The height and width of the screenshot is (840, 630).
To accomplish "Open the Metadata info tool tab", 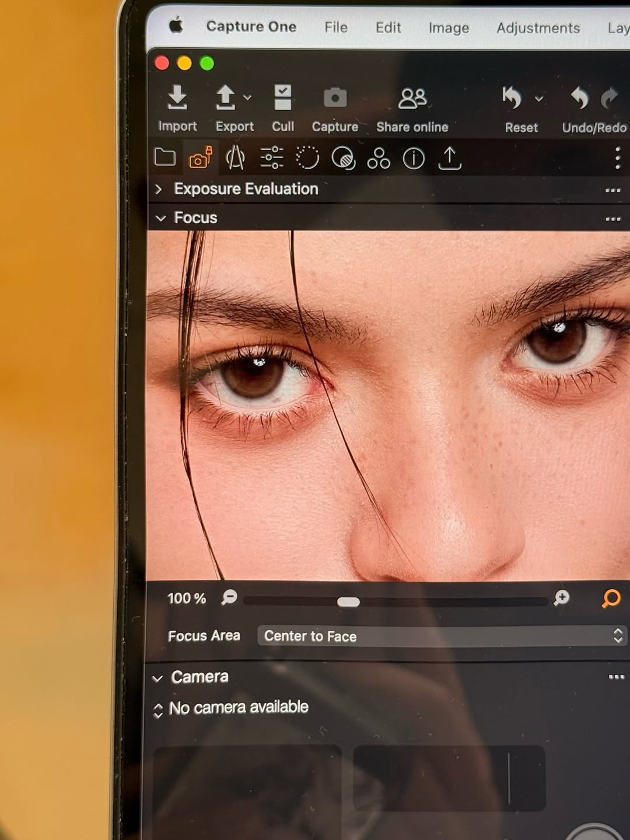I will [x=414, y=158].
